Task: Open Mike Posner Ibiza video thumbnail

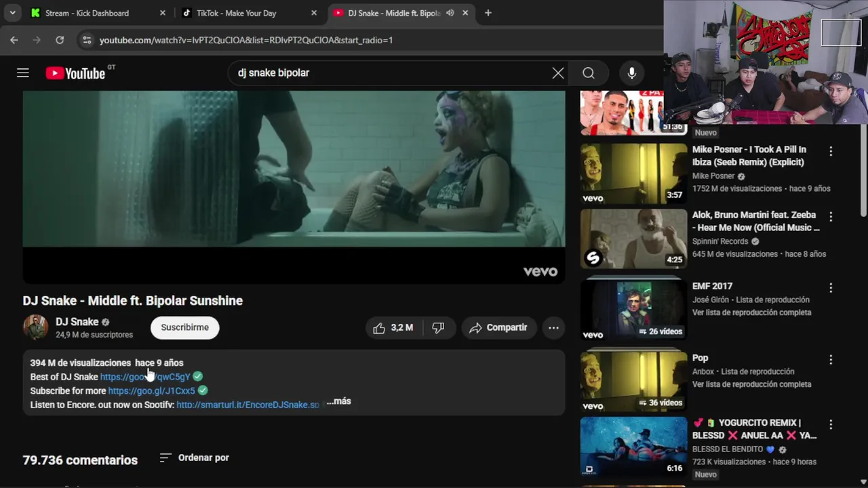Action: [x=633, y=174]
